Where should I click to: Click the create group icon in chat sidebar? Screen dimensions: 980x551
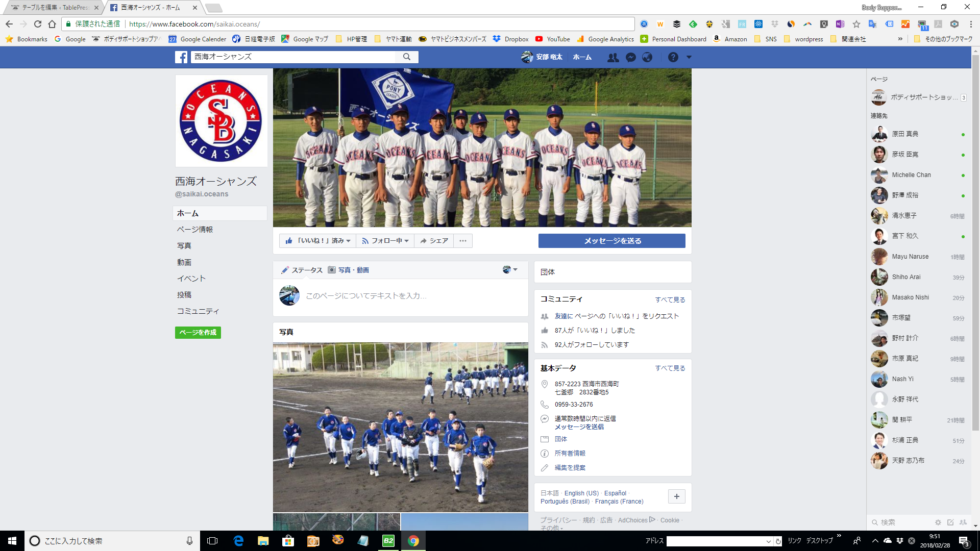[x=963, y=522]
